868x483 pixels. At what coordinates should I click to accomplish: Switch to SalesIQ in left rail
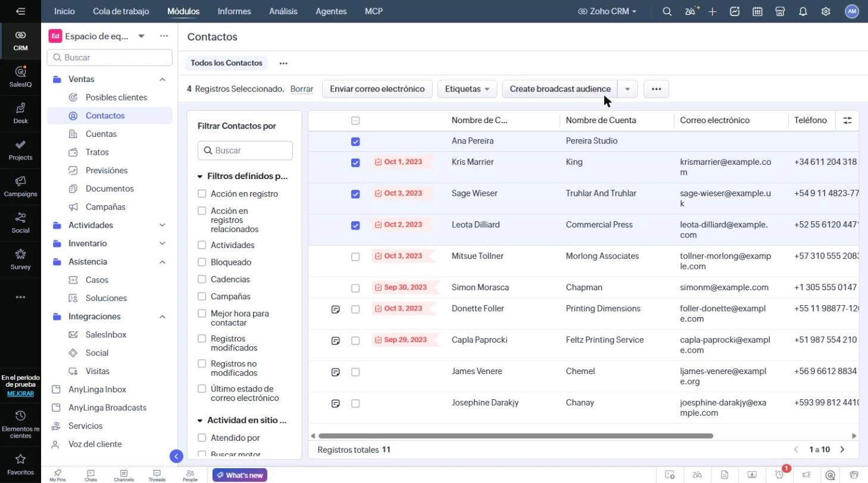(20, 77)
